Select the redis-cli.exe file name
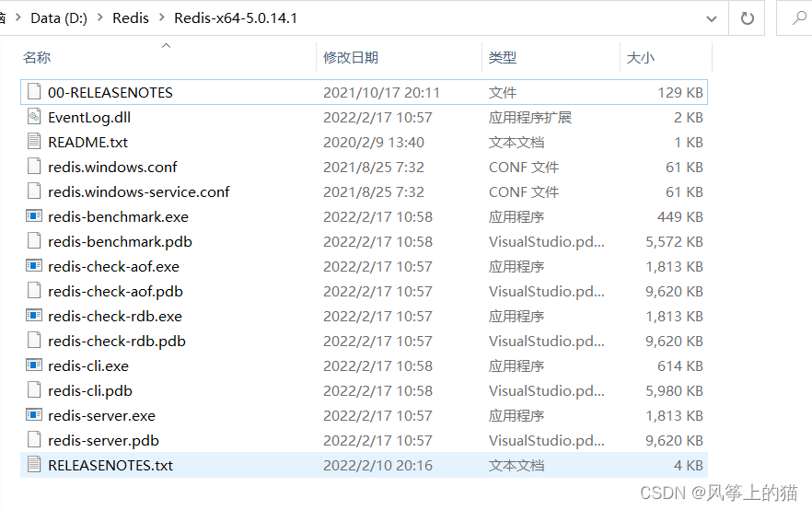The image size is (812, 510). [88, 366]
